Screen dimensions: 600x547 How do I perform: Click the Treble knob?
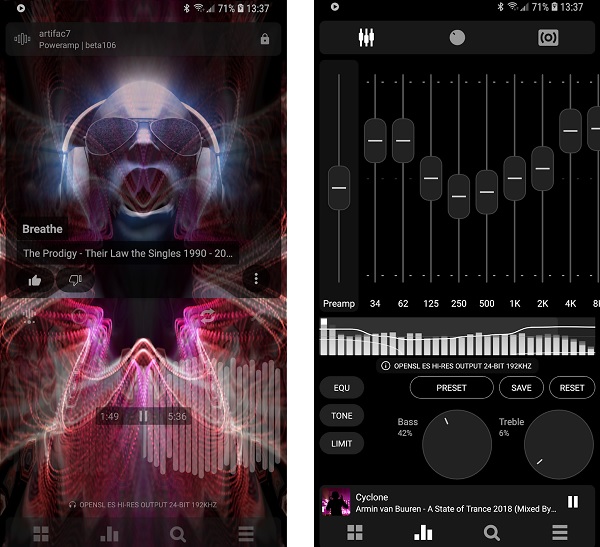pyautogui.click(x=559, y=444)
